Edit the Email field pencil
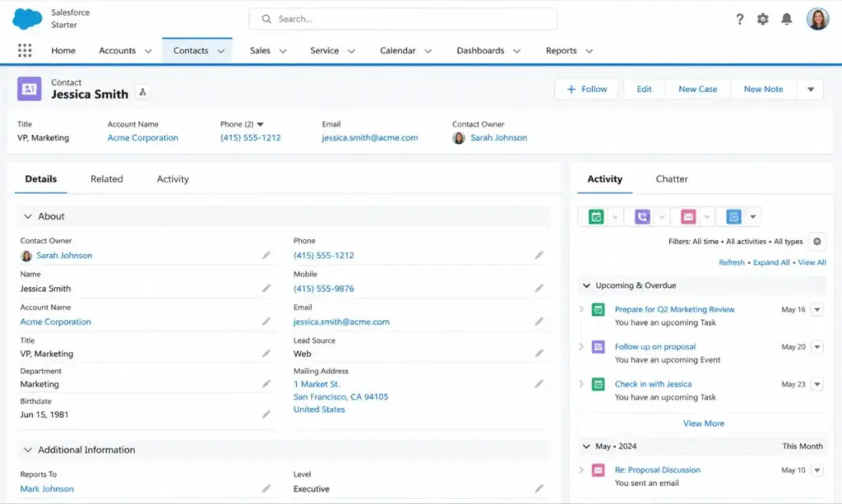The height and width of the screenshot is (504, 842). (x=539, y=321)
